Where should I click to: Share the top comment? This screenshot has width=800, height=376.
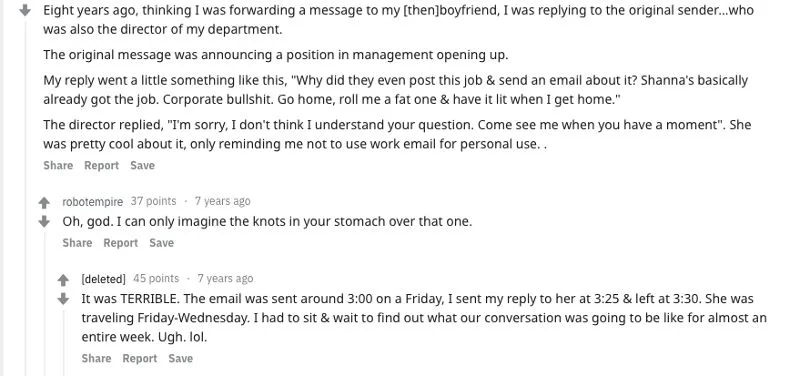pyautogui.click(x=58, y=165)
